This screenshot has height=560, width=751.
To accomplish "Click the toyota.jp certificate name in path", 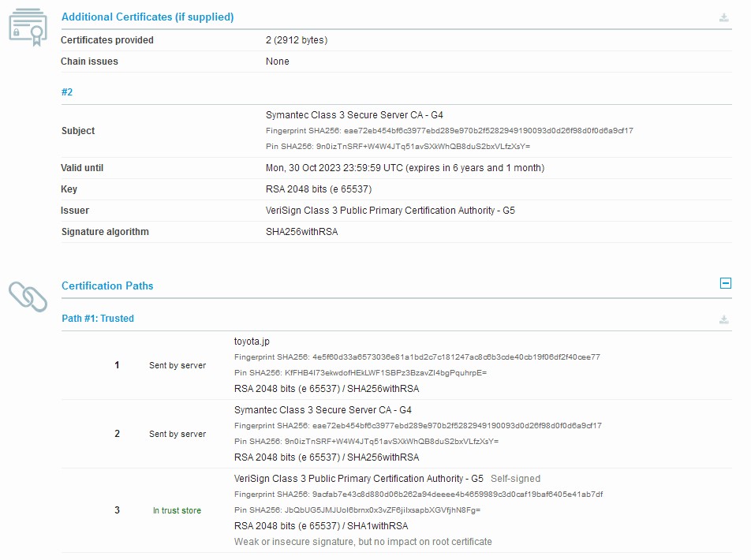I will 252,342.
